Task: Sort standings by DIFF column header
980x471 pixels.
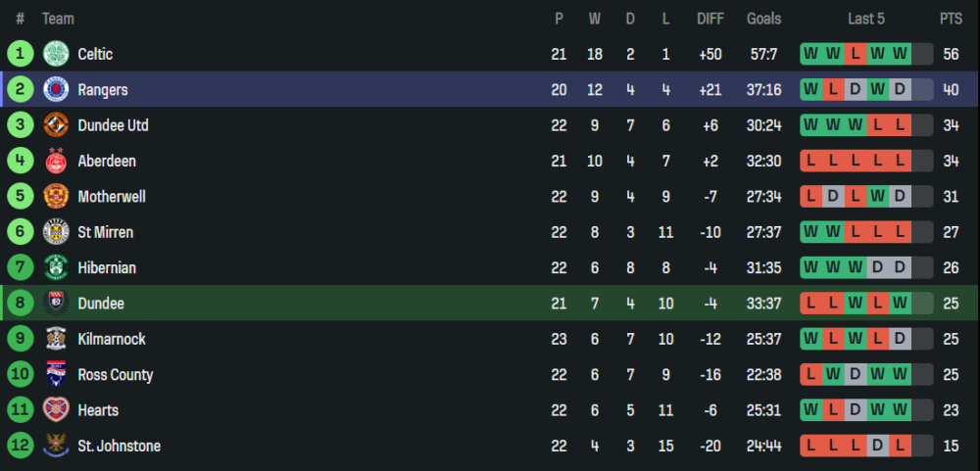Action: click(x=710, y=19)
